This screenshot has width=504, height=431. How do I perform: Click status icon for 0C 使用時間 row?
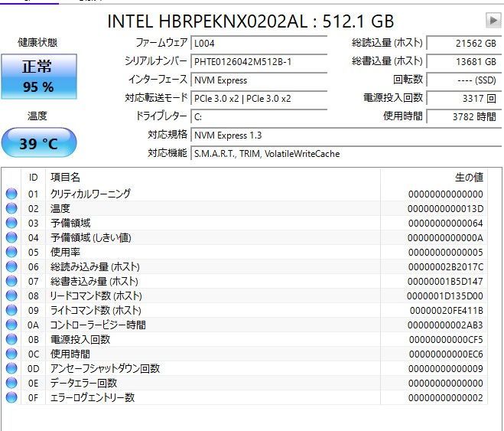pyautogui.click(x=11, y=354)
